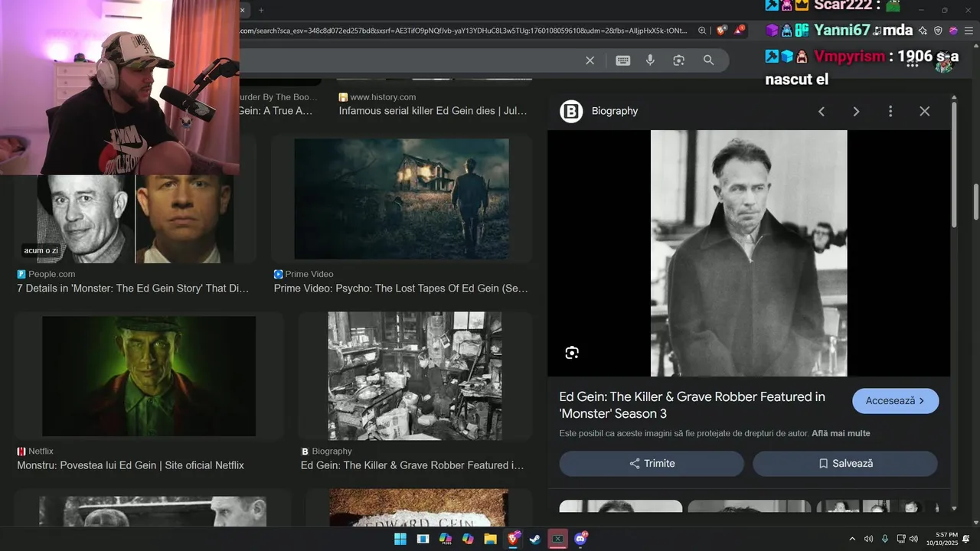Open Google Lens camera search in the search bar
The width and height of the screenshot is (980, 551).
678,60
